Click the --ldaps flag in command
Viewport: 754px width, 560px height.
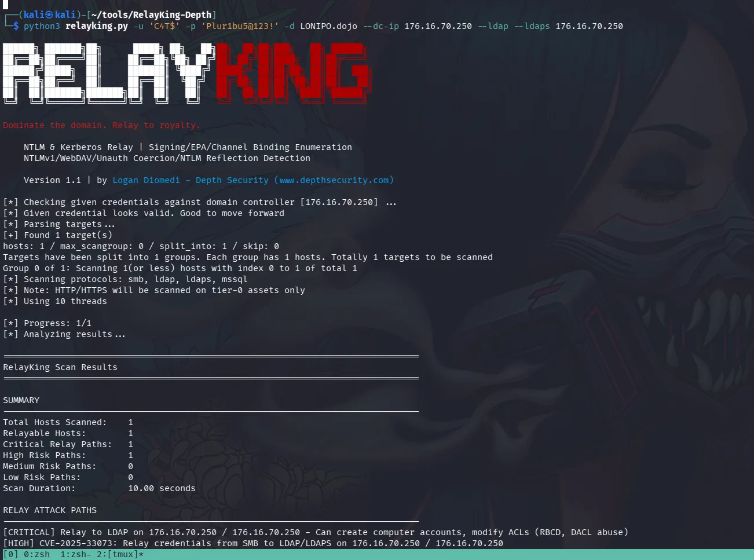[532, 26]
